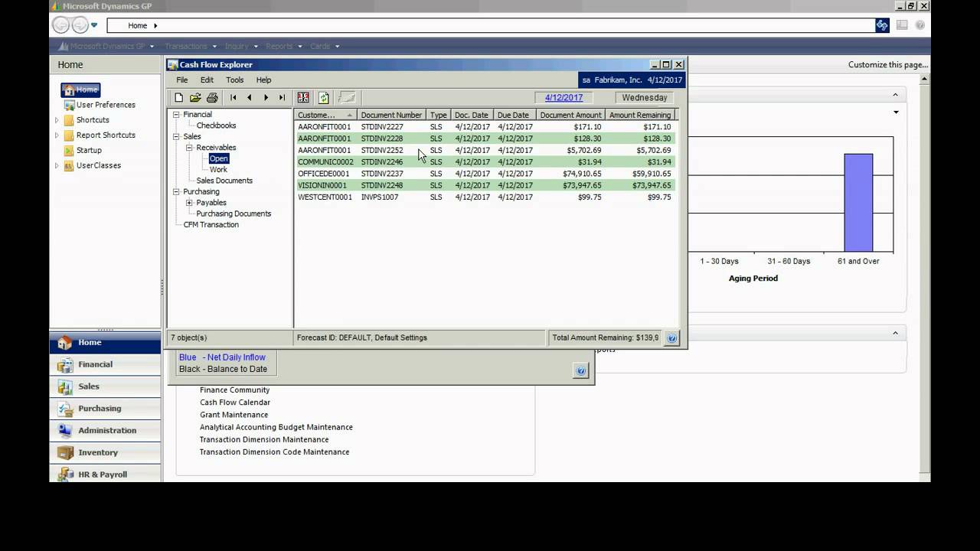The image size is (980, 551).
Task: Open the Edit menu
Action: (x=207, y=80)
